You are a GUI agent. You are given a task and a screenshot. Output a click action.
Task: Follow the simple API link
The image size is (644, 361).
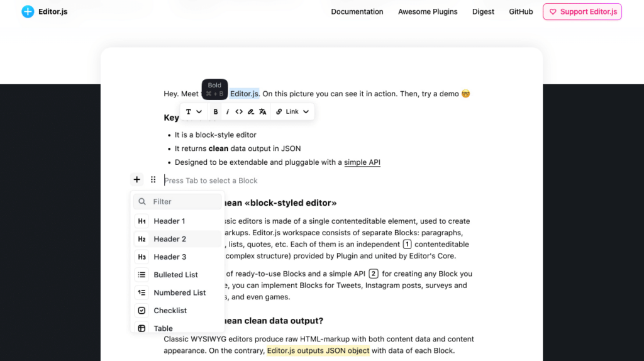pyautogui.click(x=362, y=162)
